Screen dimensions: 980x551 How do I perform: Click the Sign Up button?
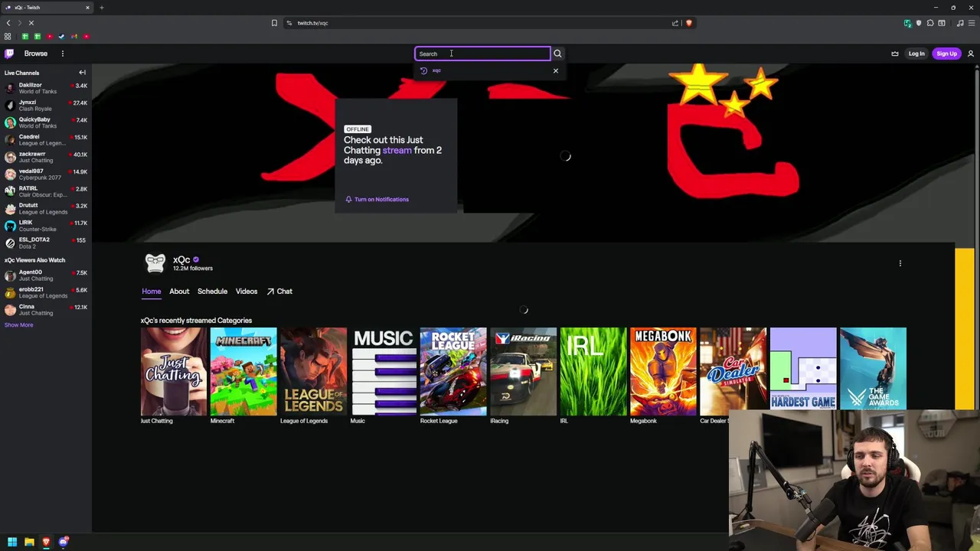947,54
